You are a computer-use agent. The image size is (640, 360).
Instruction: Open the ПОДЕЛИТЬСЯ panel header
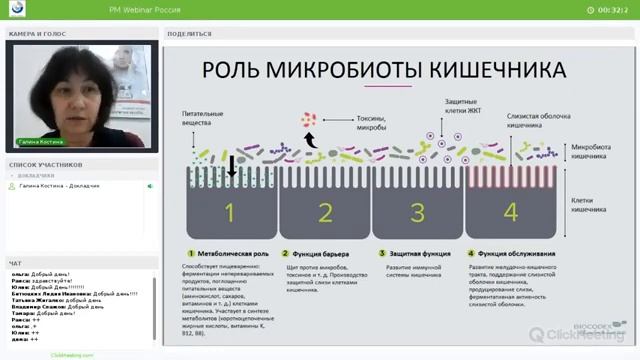[399, 34]
